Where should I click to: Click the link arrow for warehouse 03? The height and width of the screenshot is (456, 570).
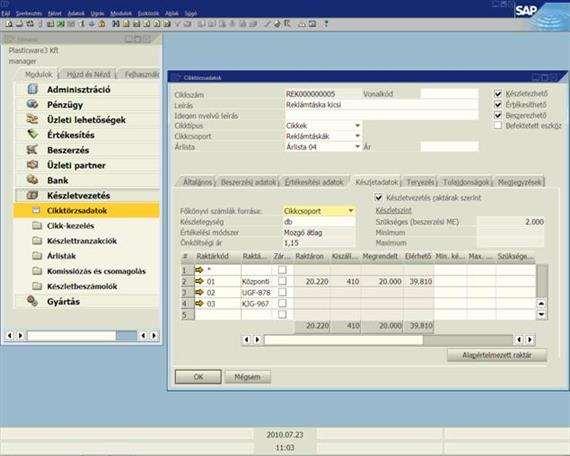[199, 303]
